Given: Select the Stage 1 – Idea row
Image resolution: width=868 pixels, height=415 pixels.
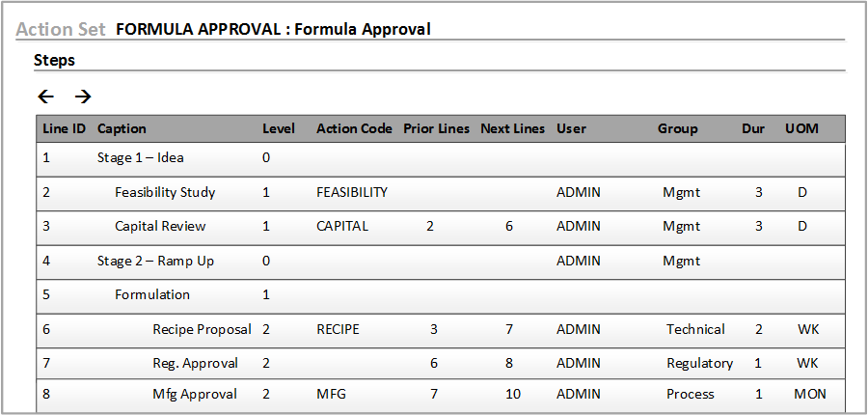Looking at the screenshot, I should 140,157.
